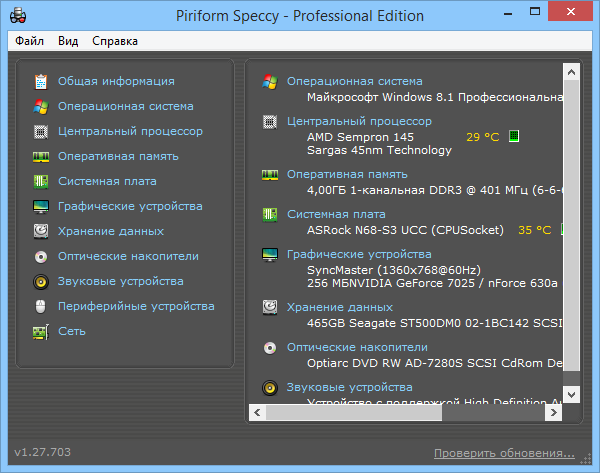
Task: Click the Проверить обновления link
Action: pyautogui.click(x=504, y=453)
